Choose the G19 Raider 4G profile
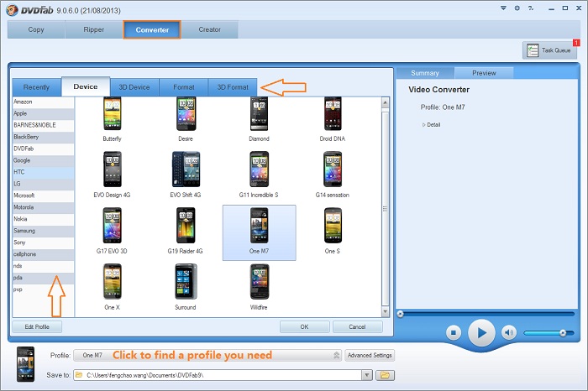 [x=186, y=231]
